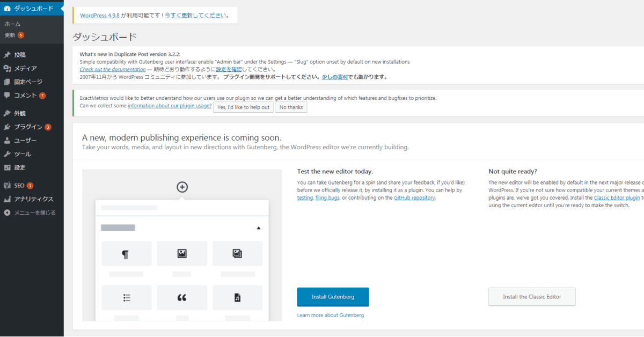The width and height of the screenshot is (644, 337).
Task: Open Check out the documentation link
Action: (113, 69)
